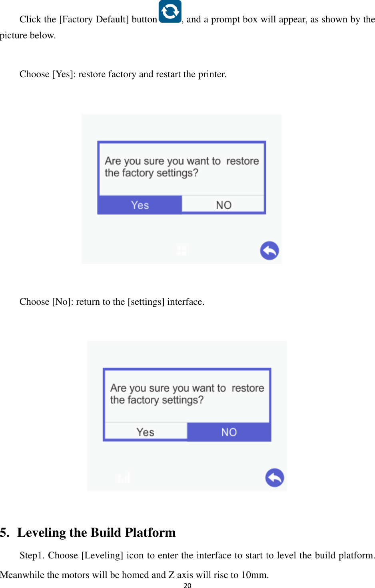Select the screenshot image with NO highlighted
375x588 pixels.
[x=187, y=416]
